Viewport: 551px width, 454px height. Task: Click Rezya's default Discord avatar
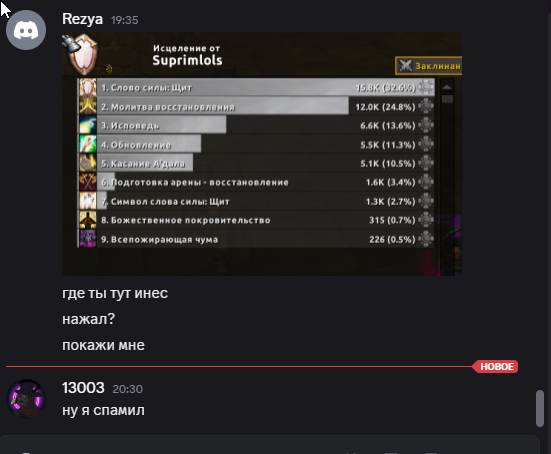point(26,30)
